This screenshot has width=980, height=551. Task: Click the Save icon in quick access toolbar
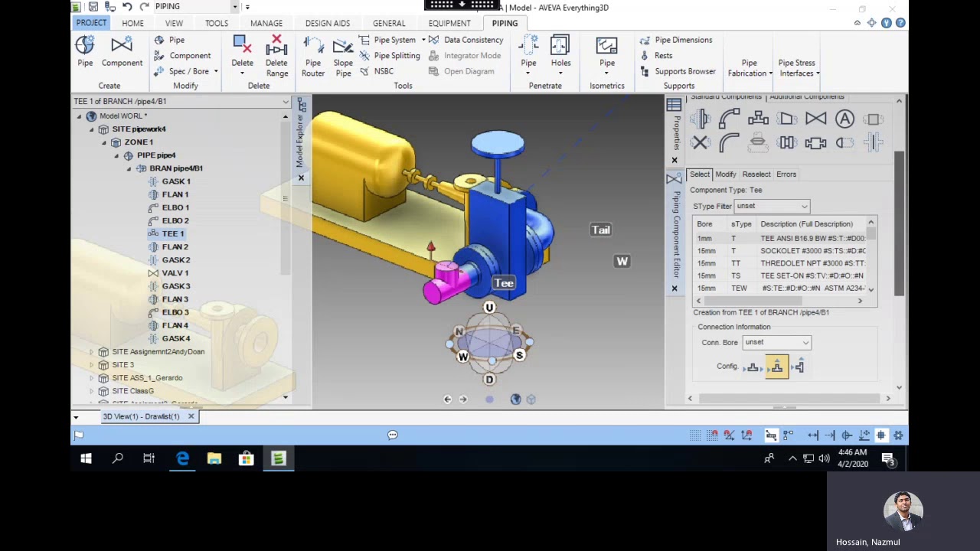[93, 7]
